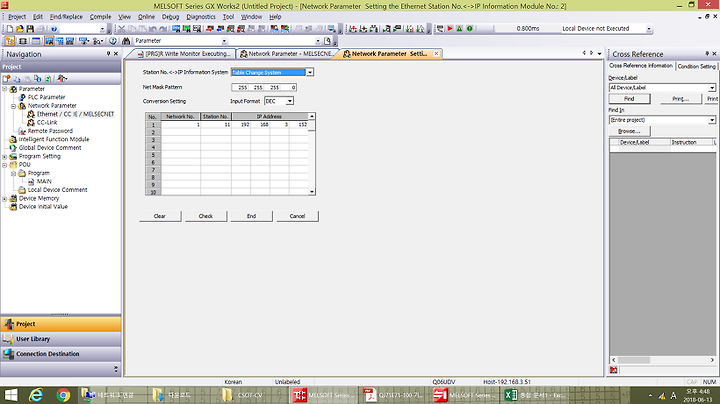Click the Ethernet / CC IE / MELSECNET item

[75, 114]
